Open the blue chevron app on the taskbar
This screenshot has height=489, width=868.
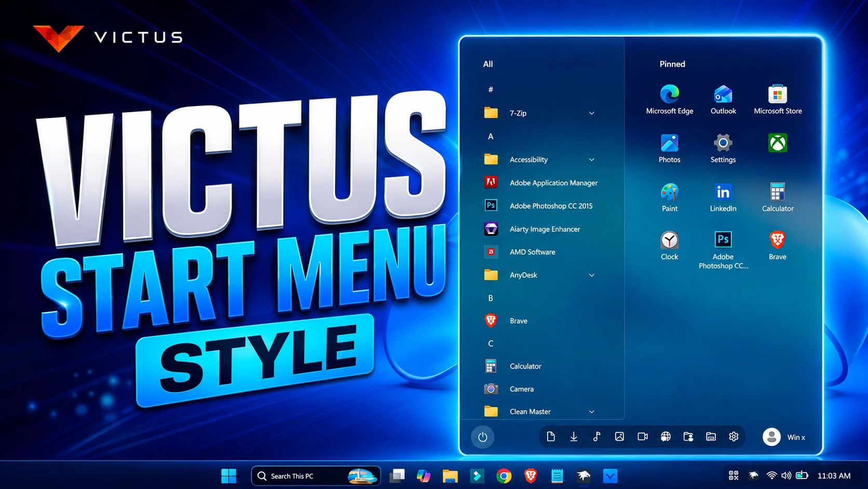click(610, 475)
